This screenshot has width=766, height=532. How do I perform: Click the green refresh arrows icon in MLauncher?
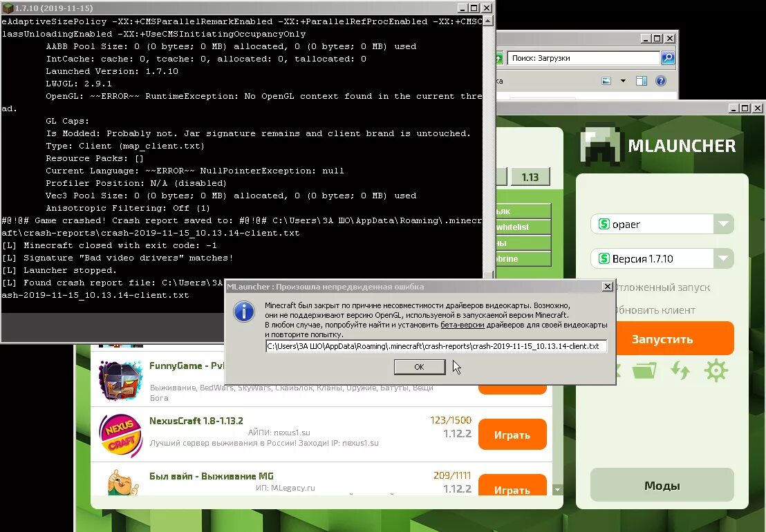pyautogui.click(x=680, y=370)
